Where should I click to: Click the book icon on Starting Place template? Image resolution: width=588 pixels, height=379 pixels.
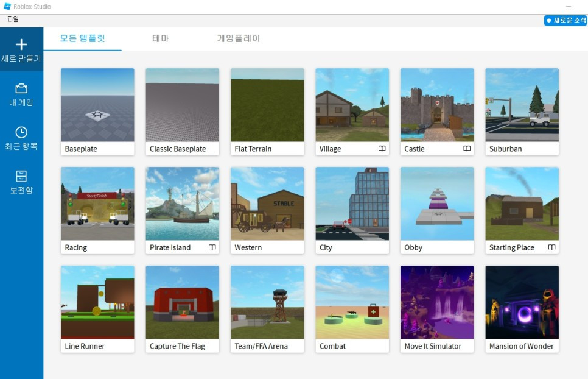pyautogui.click(x=551, y=247)
